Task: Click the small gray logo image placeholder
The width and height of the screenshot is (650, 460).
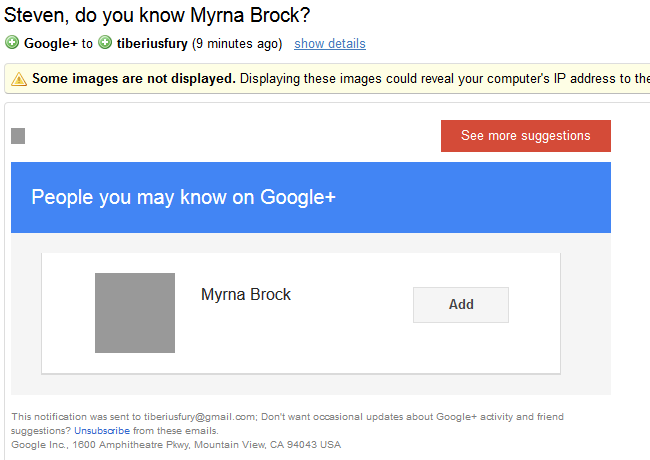Action: point(18,136)
